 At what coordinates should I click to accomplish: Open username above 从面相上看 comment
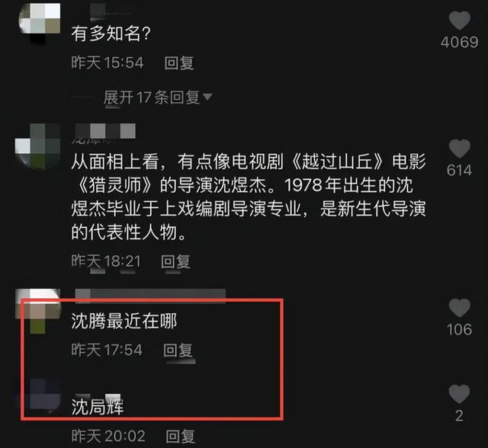coord(105,131)
